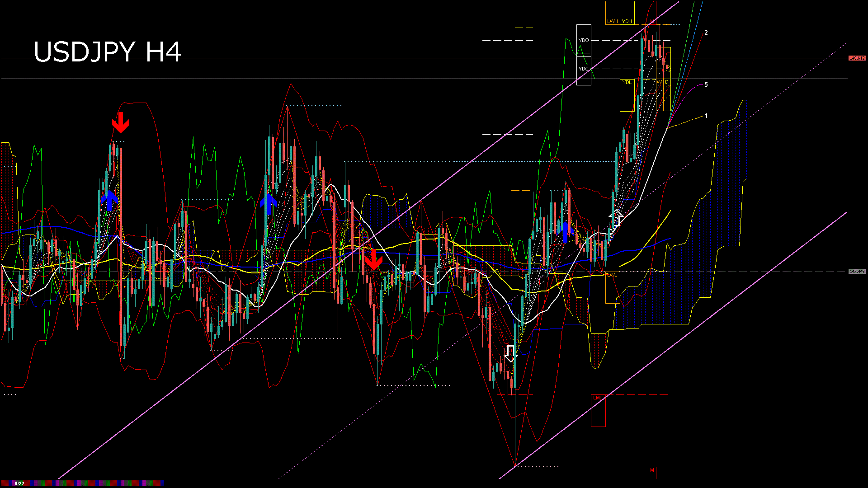Click the orange YDH level label
Viewport: 868px width, 488px height.
pyautogui.click(x=627, y=21)
